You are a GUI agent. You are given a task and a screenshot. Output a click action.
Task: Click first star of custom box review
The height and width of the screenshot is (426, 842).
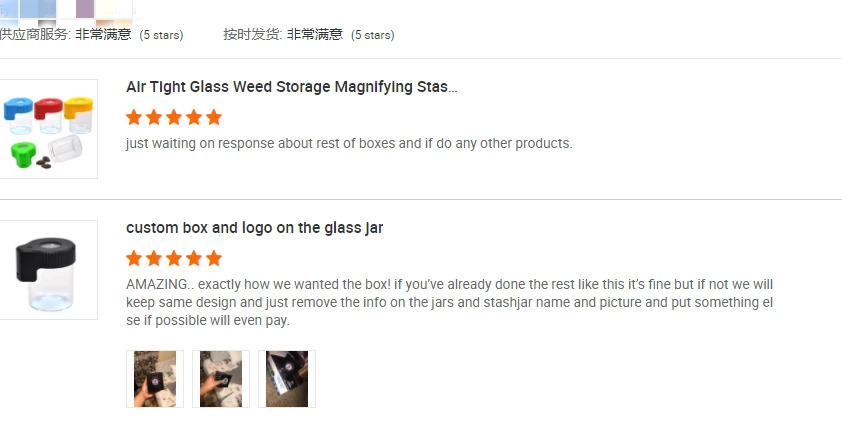[x=135, y=258]
